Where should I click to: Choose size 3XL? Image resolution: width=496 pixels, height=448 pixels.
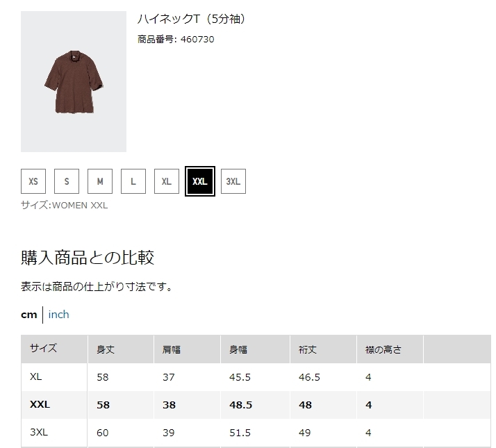pyautogui.click(x=233, y=181)
